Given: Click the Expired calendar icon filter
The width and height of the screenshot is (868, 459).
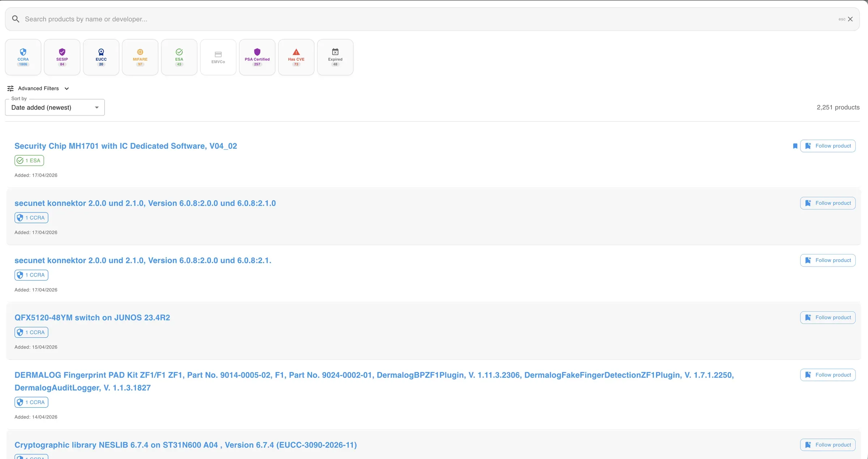Looking at the screenshot, I should coord(335,52).
